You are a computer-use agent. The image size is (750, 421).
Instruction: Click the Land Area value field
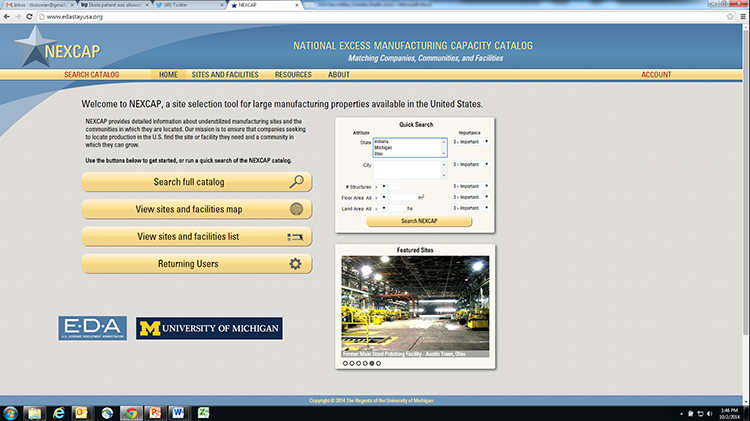tap(397, 209)
